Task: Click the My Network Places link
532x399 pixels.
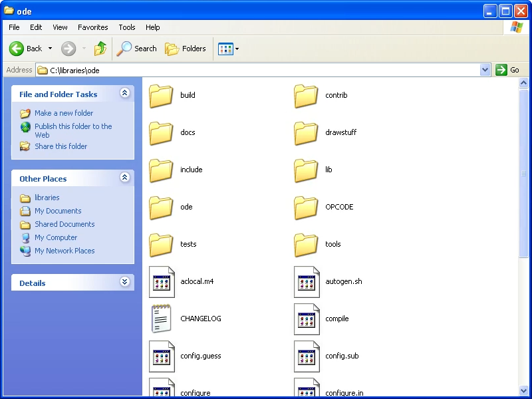Action: pos(65,251)
